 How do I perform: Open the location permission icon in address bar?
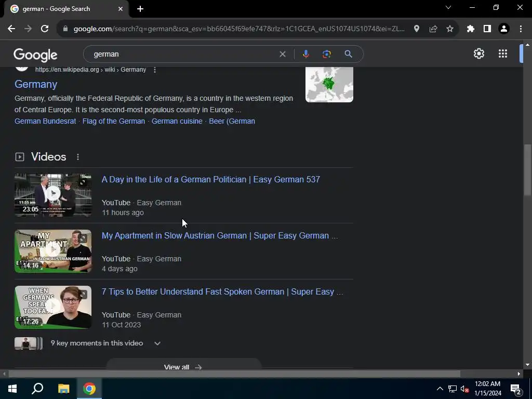416,29
